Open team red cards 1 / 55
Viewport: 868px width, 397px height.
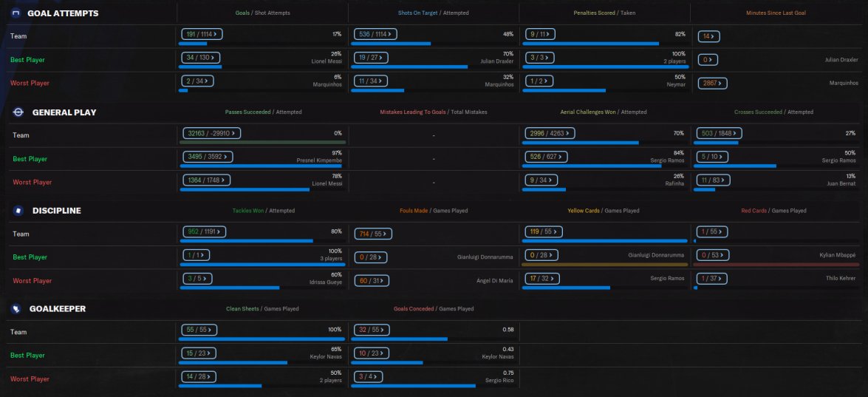click(711, 231)
